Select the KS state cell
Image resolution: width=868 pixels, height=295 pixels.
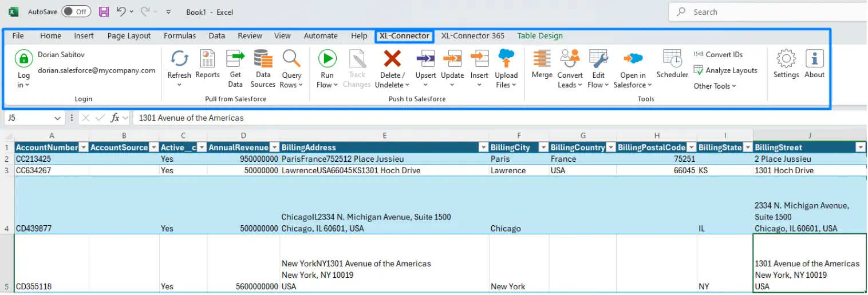tap(725, 170)
